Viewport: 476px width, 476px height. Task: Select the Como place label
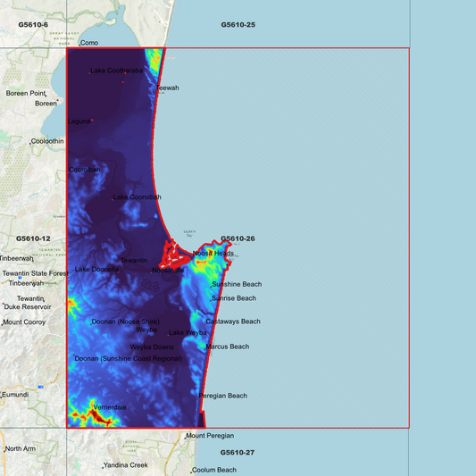89,43
